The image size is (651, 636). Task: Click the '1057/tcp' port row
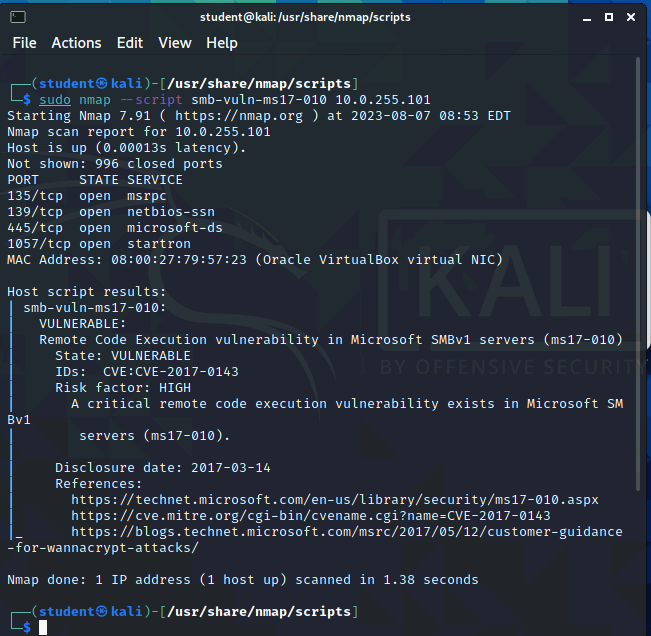point(99,244)
